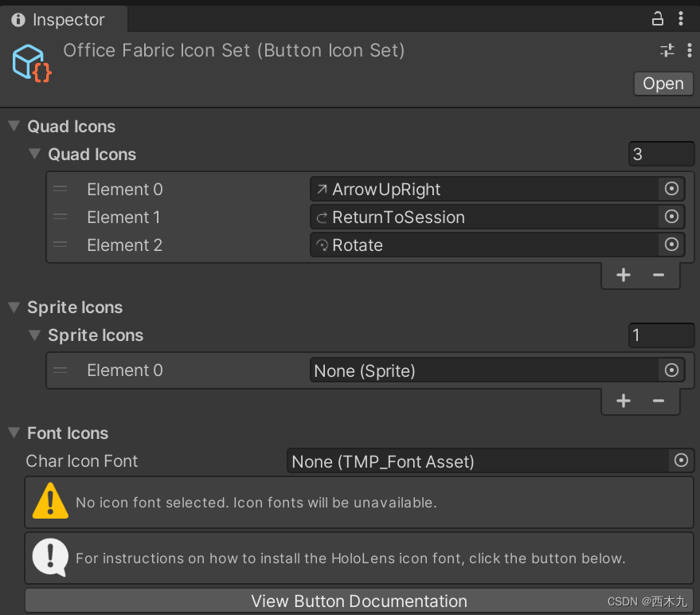Edit the Quad Icons array size field
This screenshot has height=615, width=700.
(661, 154)
